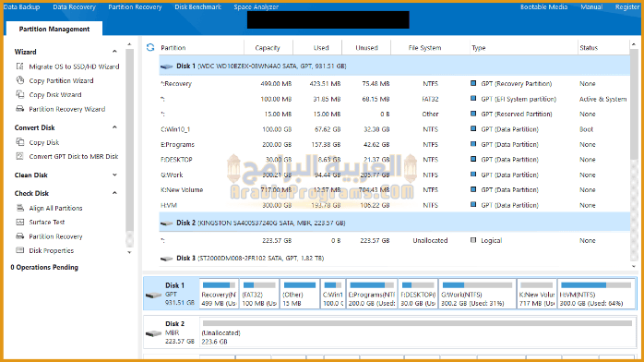
Task: Click Disk 3 drive icon in table header row
Action: tap(166, 259)
